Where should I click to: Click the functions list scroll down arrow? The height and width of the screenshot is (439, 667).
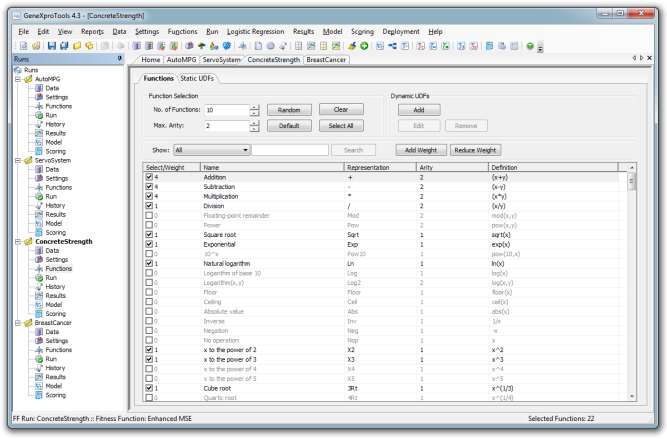[x=632, y=396]
